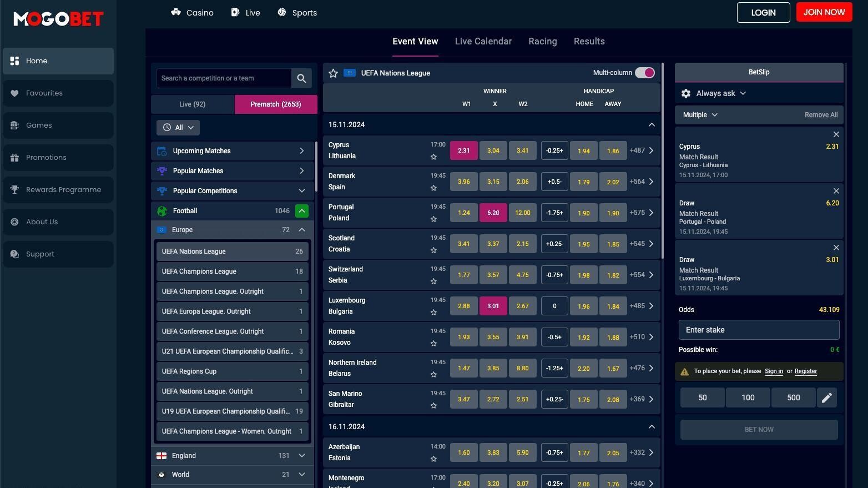This screenshot has height=488, width=868.
Task: Star the Azerbaijan vs Estonia match
Action: click(x=433, y=459)
